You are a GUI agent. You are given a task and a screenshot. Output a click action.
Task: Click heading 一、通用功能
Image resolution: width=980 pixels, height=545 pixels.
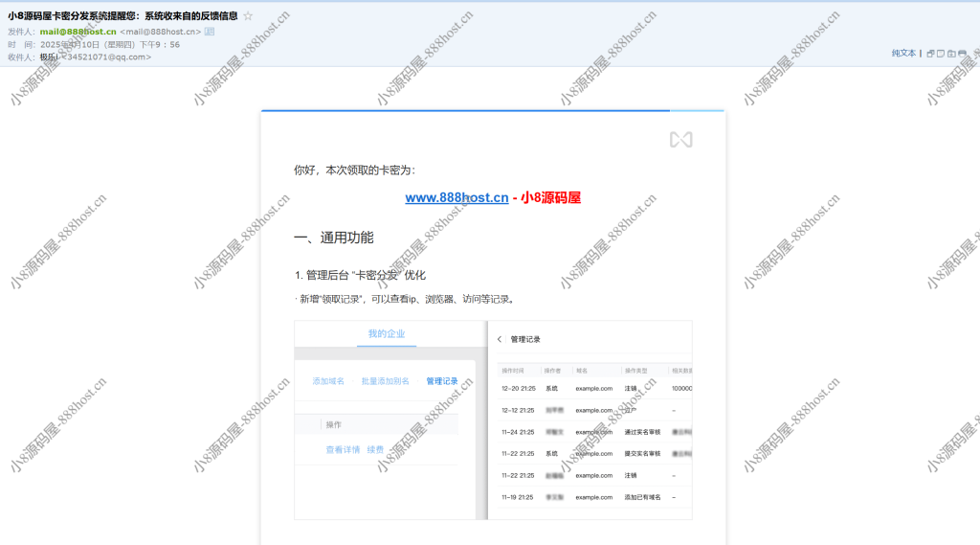pyautogui.click(x=334, y=238)
